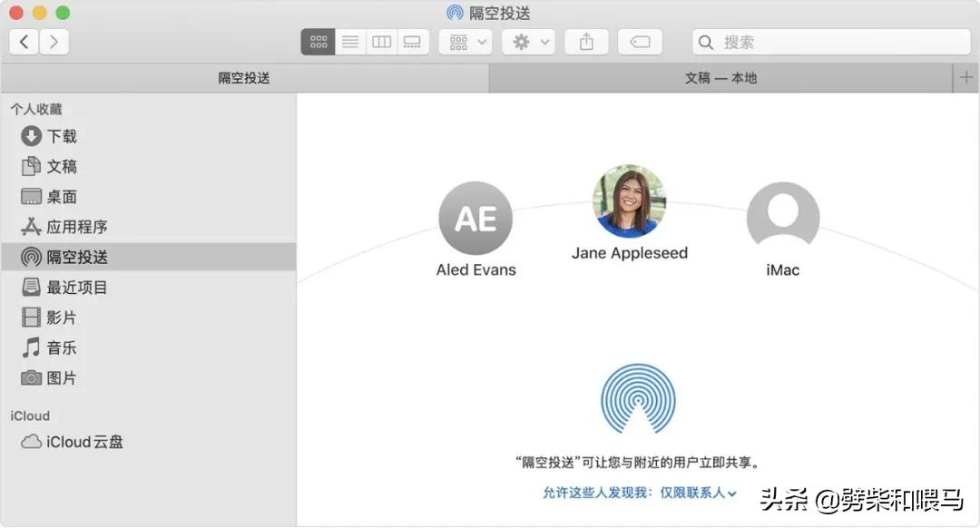
Task: Open the Share icon in the toolbar
Action: 586,41
